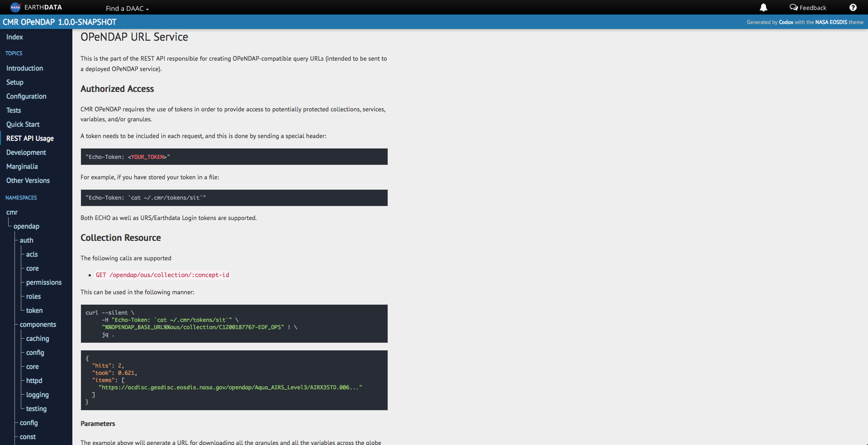
Task: Open the httpd namespace
Action: click(x=34, y=381)
